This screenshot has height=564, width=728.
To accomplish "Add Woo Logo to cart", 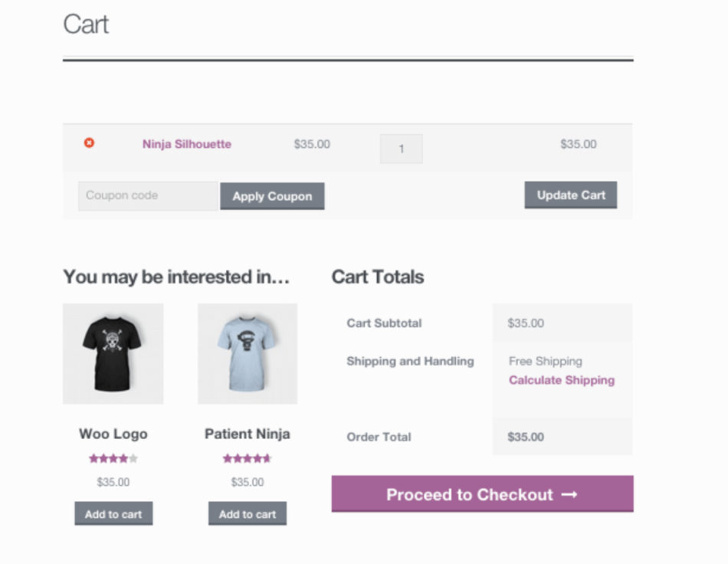I will tap(113, 514).
